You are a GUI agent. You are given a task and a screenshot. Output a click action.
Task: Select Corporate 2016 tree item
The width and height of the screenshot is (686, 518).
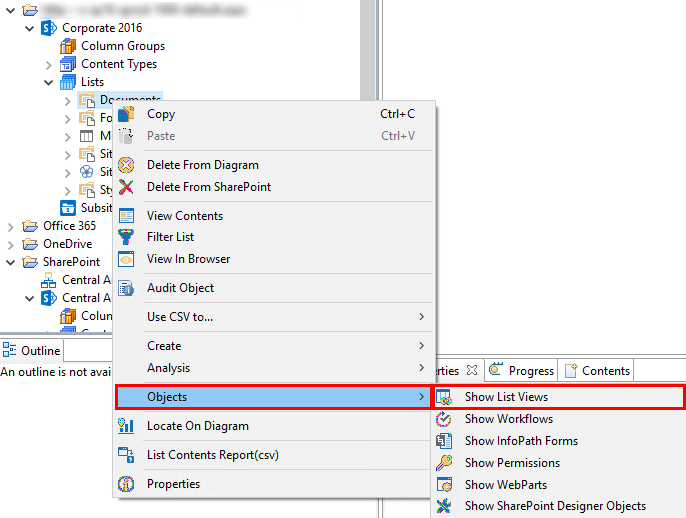[x=102, y=28]
